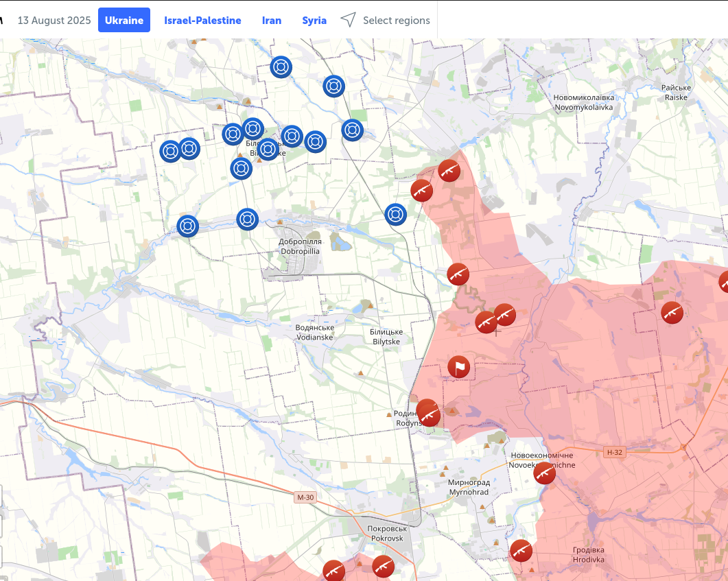Click the westernmost blue marker of lower row
This screenshot has height=581, width=728.
[187, 226]
